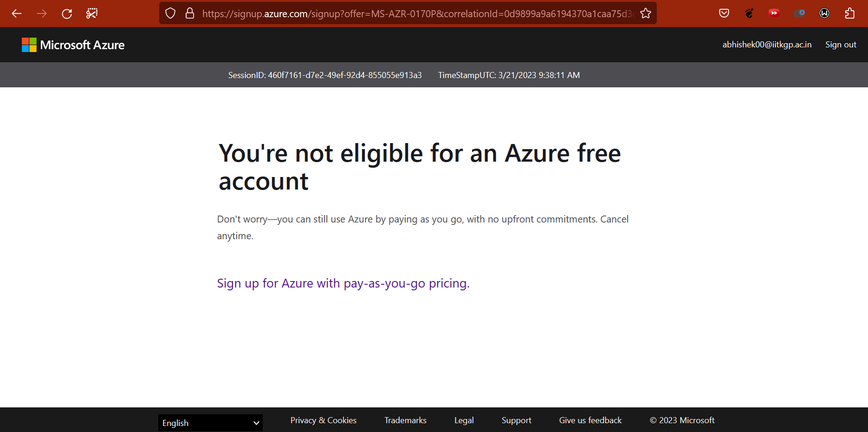Click the TimeStampUTC text
Screen dimensions: 868x432
[509, 75]
